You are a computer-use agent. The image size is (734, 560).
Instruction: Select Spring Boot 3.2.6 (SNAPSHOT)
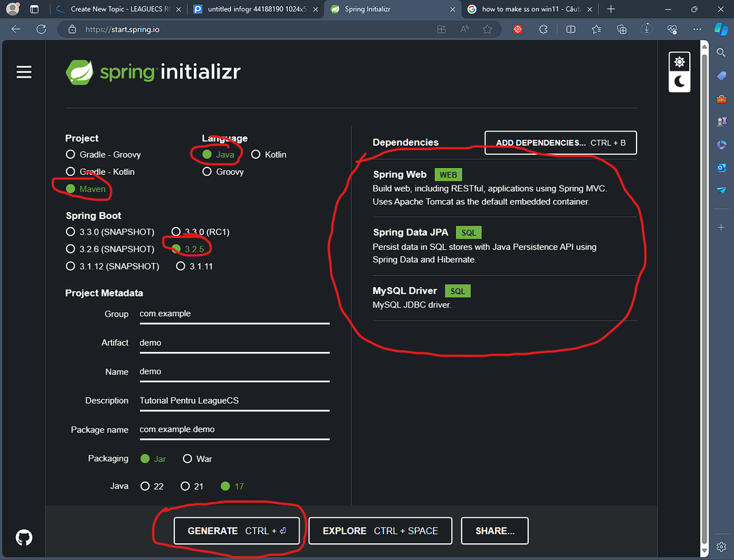tap(110, 249)
